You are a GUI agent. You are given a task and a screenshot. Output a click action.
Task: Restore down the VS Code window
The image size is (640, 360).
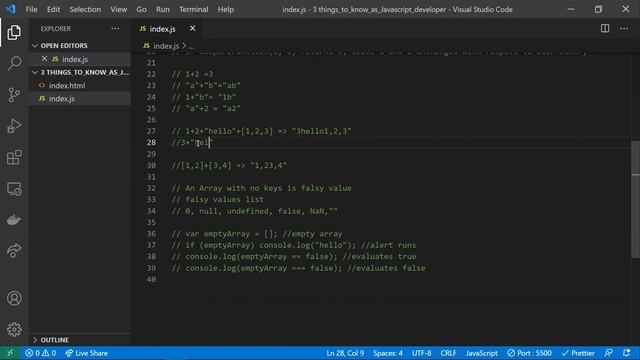tap(598, 9)
